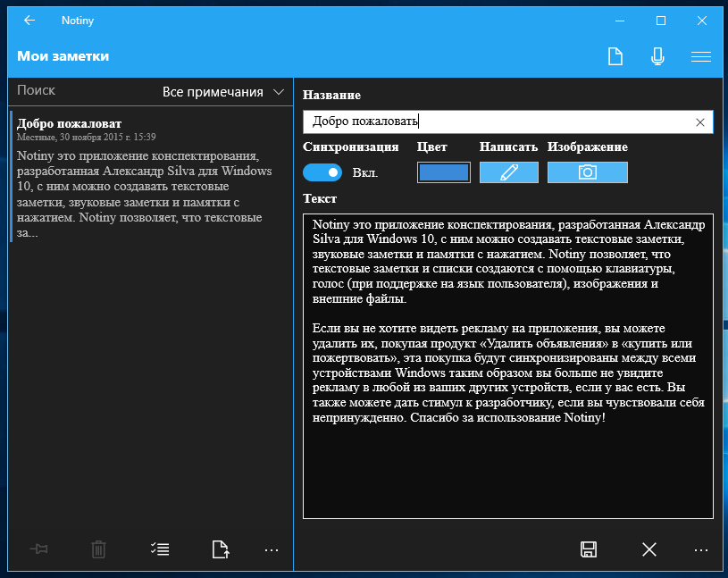Delete note with trash can icon
728x578 pixels.
(x=98, y=549)
